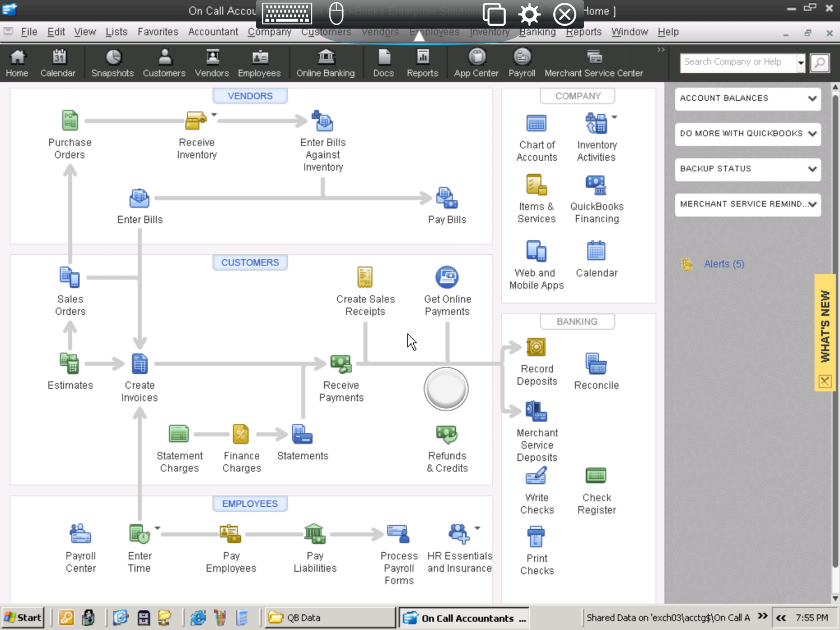Click App Center toolbar icon
Image resolution: width=840 pixels, height=630 pixels.
click(x=476, y=63)
